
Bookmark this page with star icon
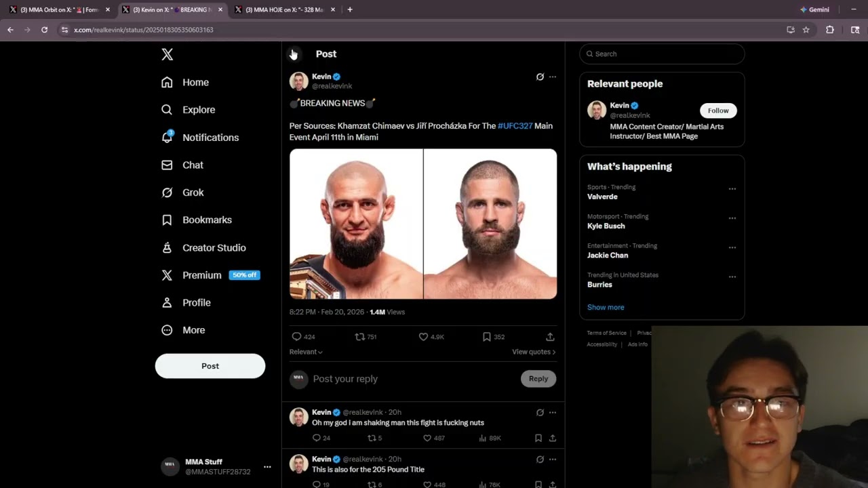pyautogui.click(x=806, y=30)
